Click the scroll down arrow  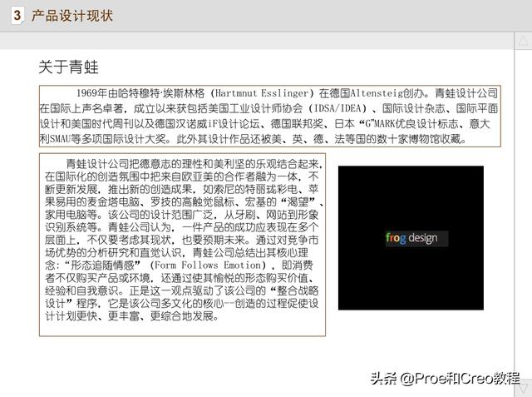click(523, 389)
